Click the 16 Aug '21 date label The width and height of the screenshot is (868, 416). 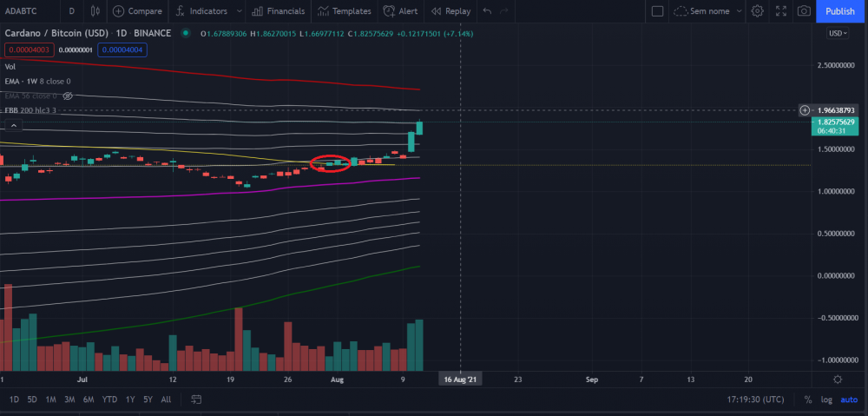click(x=460, y=380)
